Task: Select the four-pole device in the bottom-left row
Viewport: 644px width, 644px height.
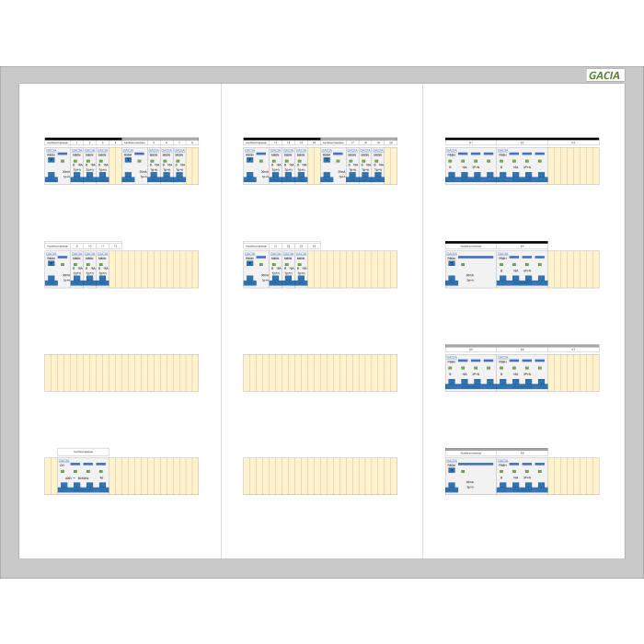Action: pos(83,476)
